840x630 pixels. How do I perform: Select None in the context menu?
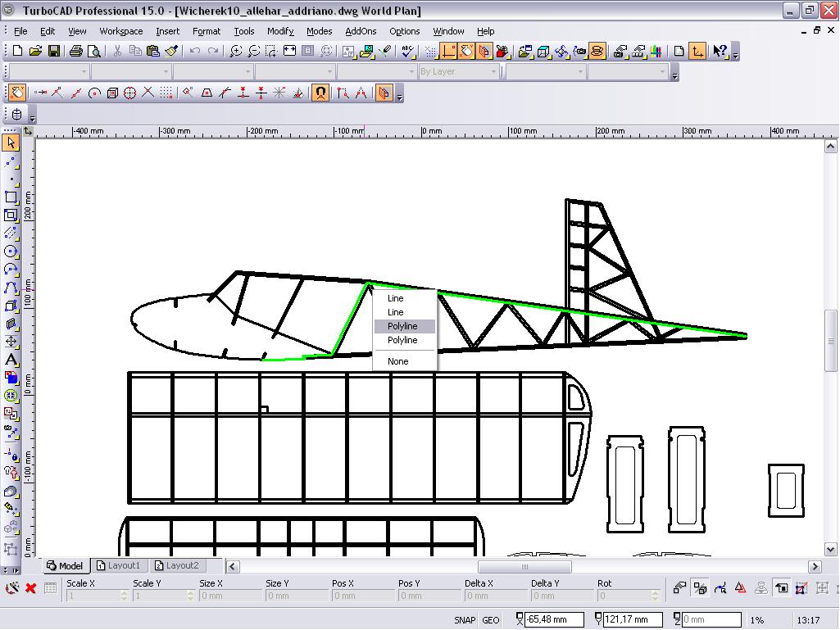(x=398, y=361)
